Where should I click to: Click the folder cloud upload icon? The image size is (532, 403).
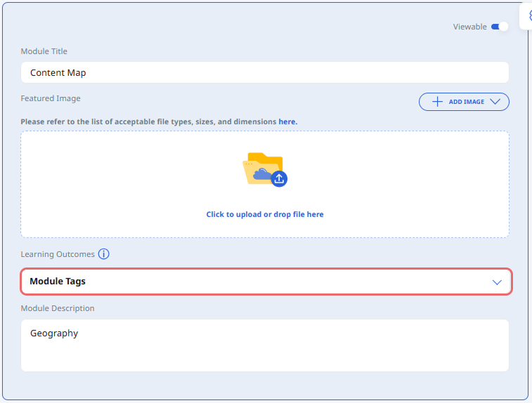click(262, 169)
